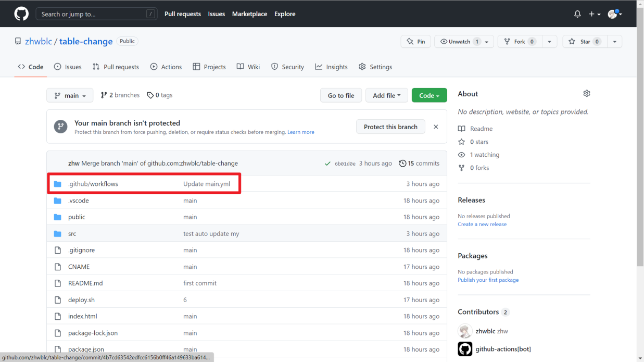644x362 pixels.
Task: Fork this repository
Action: tap(520, 42)
